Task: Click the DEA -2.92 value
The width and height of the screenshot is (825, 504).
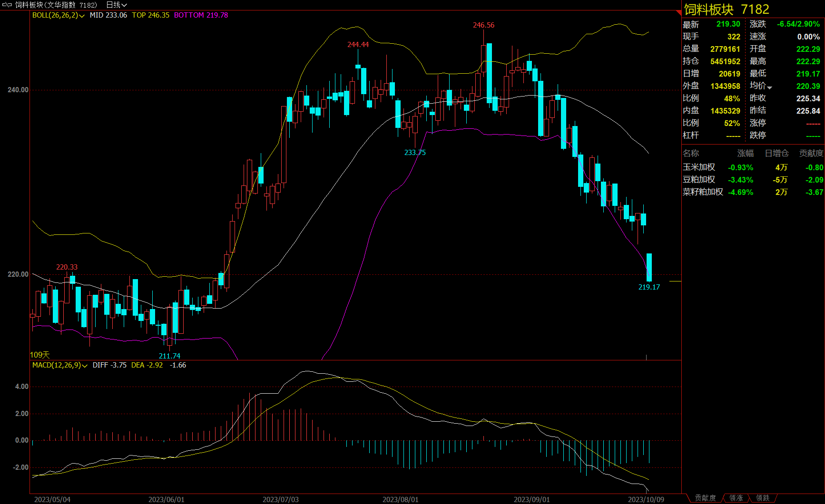Action: pos(147,365)
